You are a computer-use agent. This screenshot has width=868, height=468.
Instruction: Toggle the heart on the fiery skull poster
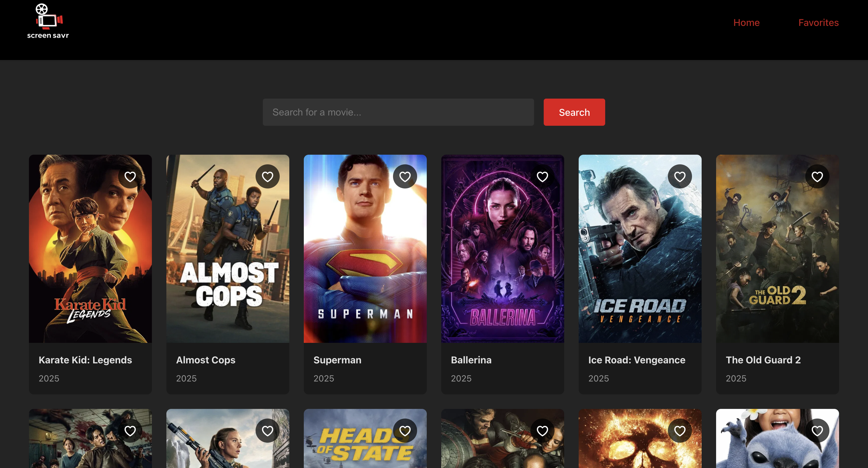point(680,431)
